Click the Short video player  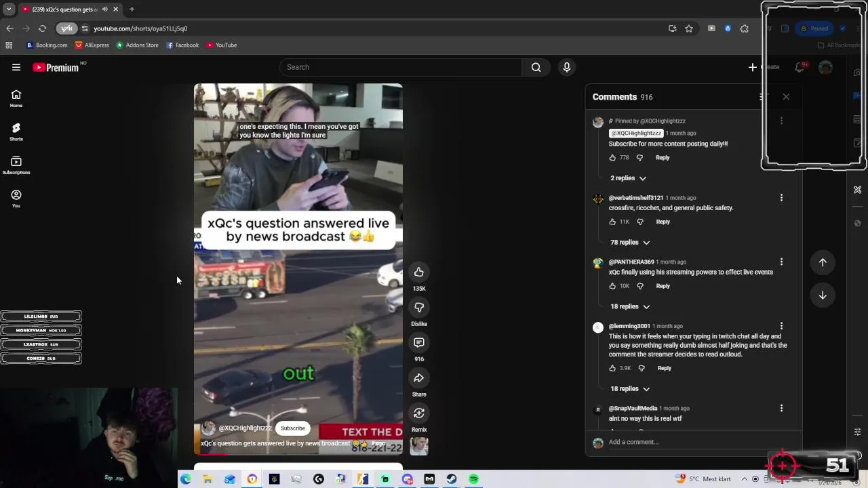pyautogui.click(x=298, y=268)
